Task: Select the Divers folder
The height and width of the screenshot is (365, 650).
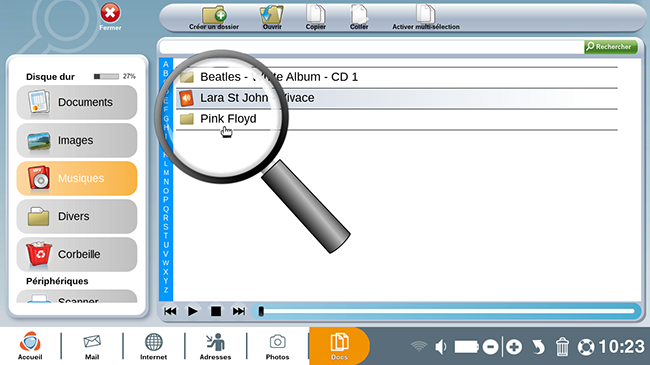Action: (x=77, y=217)
